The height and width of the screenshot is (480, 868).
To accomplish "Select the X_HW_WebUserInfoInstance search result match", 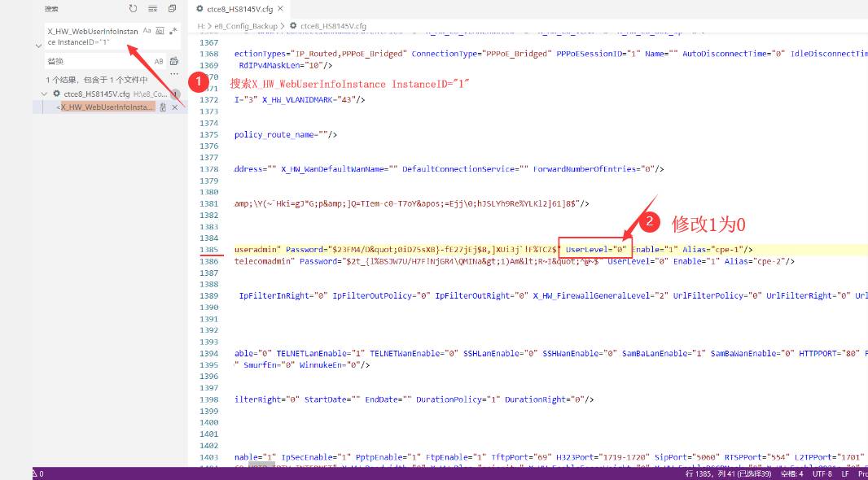I will (x=106, y=107).
